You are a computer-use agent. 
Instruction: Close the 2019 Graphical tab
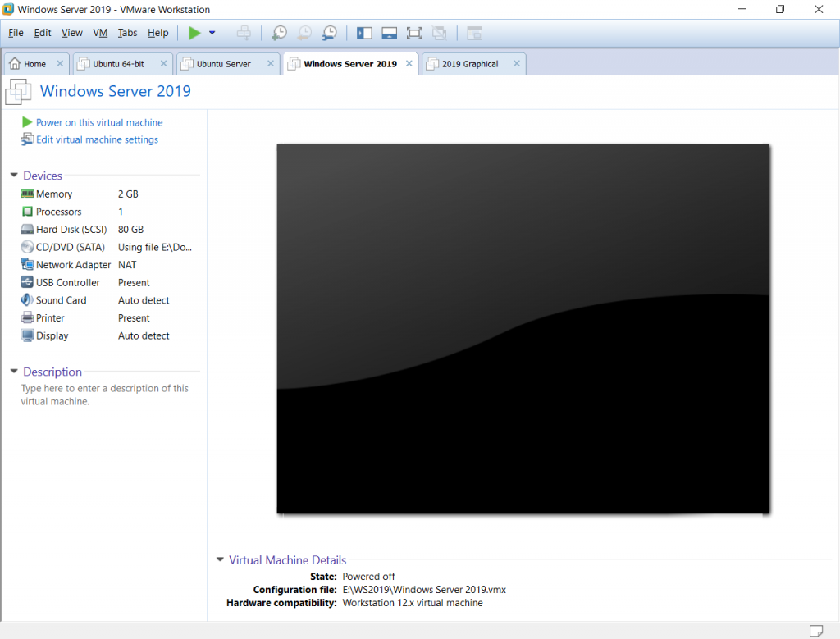coord(517,63)
